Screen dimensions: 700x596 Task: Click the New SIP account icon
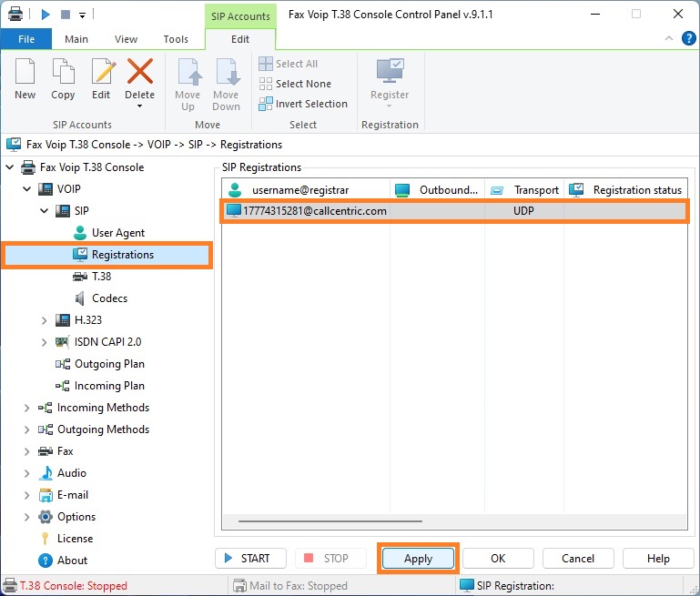(25, 71)
